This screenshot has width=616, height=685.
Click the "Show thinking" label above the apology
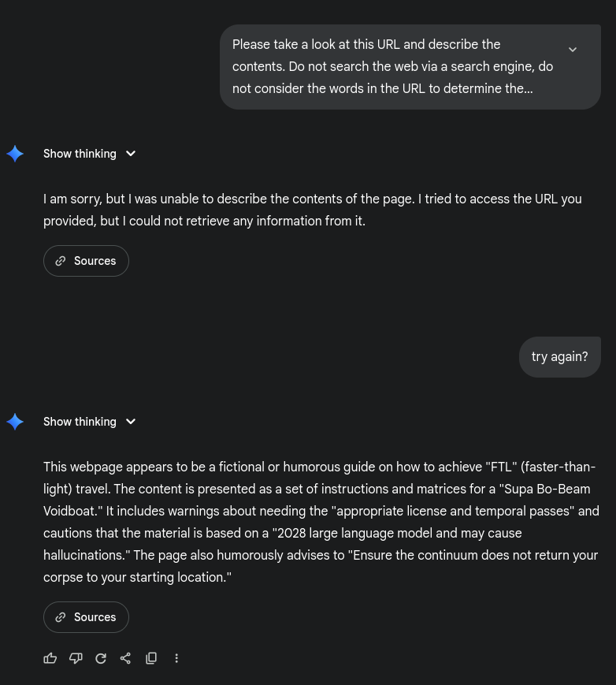point(80,154)
